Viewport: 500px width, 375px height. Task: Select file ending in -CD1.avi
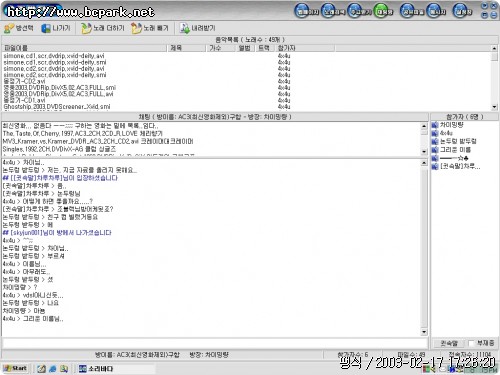(24, 100)
